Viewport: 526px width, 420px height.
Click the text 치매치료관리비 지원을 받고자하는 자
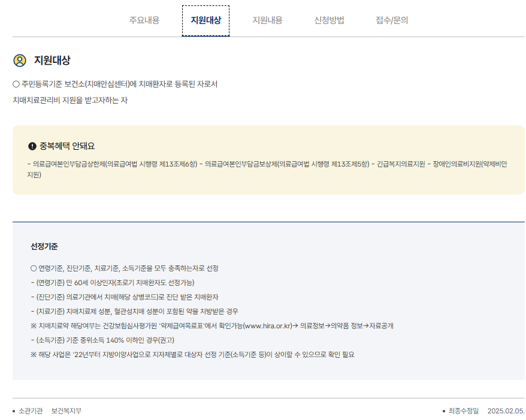tap(70, 100)
